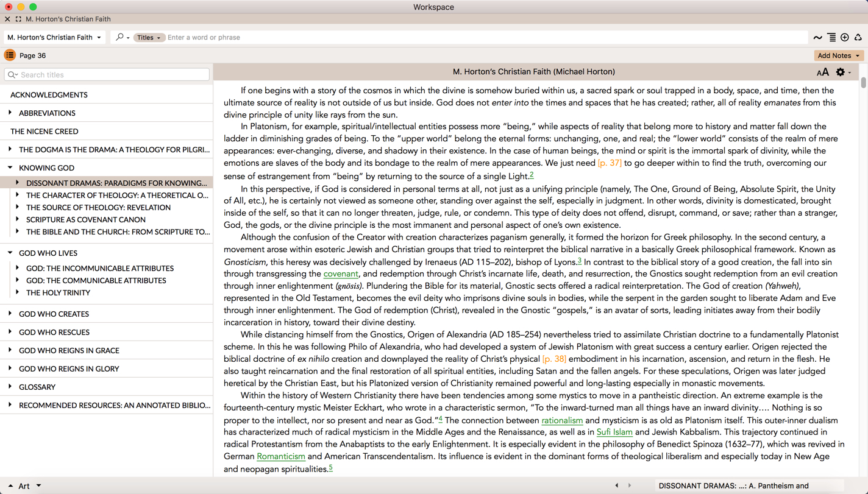The height and width of the screenshot is (494, 868).
Task: Open footnote 2 after single Light
Action: click(532, 175)
